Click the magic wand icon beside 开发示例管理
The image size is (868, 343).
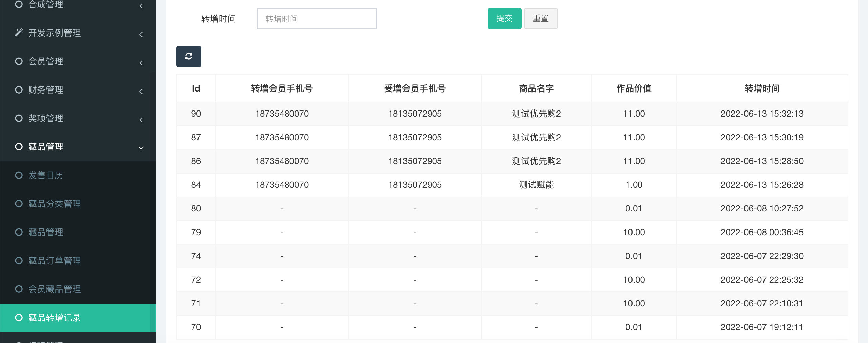19,33
